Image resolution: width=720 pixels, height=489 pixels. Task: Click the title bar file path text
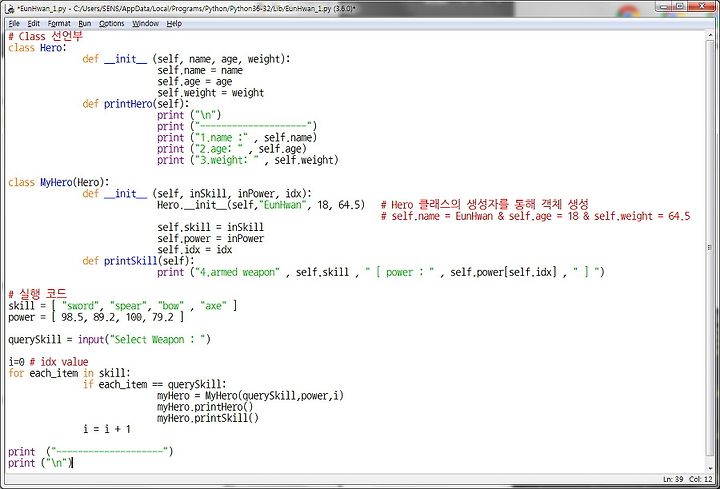(186, 9)
